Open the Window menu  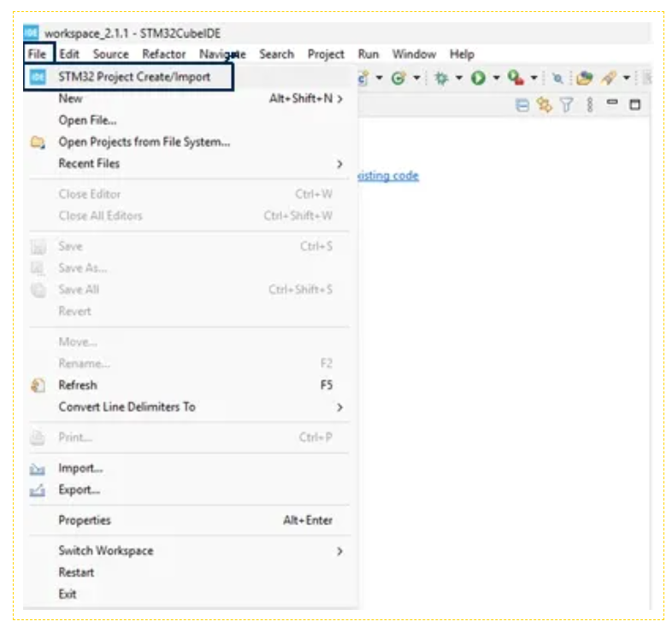click(414, 54)
